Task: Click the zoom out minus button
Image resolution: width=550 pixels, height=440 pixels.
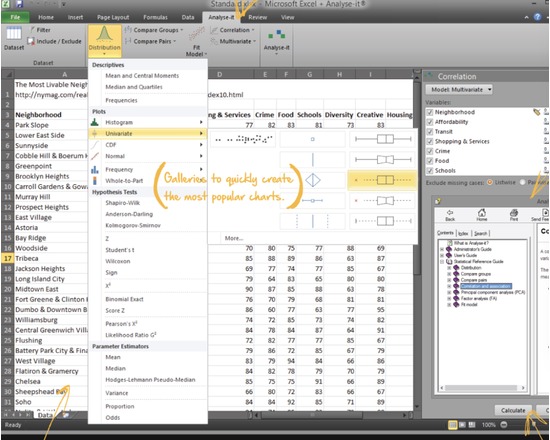Action: (x=504, y=425)
